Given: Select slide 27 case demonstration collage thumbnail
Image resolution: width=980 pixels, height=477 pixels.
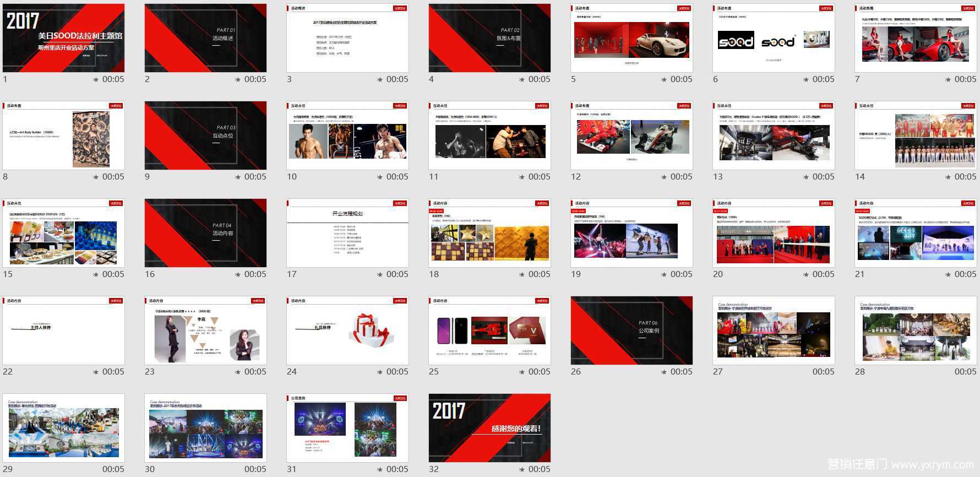Looking at the screenshot, I should tap(774, 330).
